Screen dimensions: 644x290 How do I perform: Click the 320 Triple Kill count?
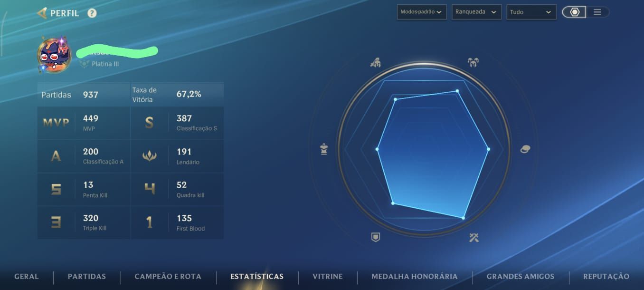91,218
